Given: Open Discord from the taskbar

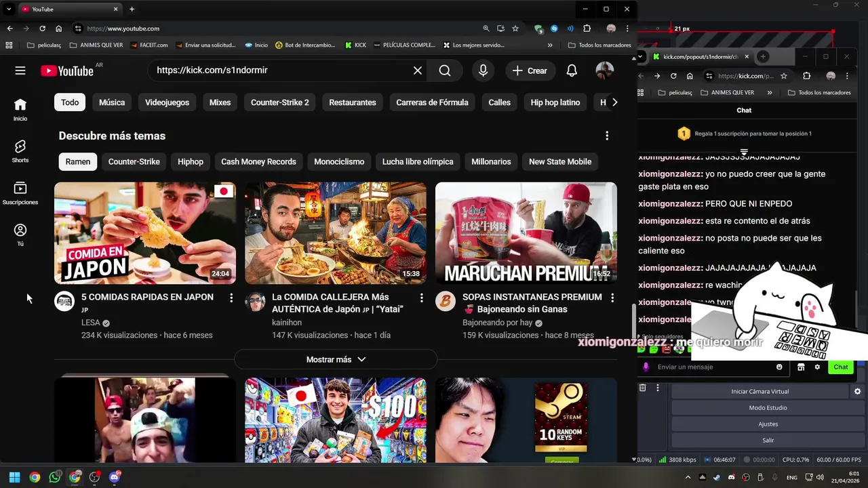Looking at the screenshot, I should click(115, 477).
